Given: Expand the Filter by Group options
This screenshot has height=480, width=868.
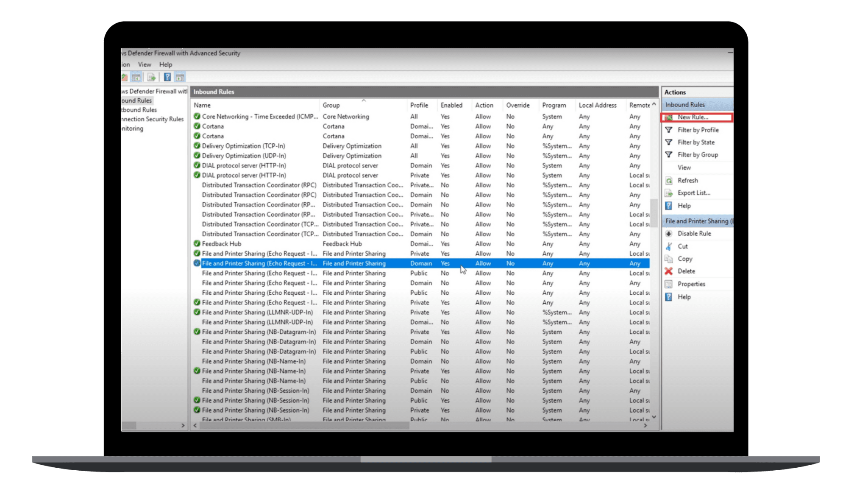Looking at the screenshot, I should click(x=697, y=155).
